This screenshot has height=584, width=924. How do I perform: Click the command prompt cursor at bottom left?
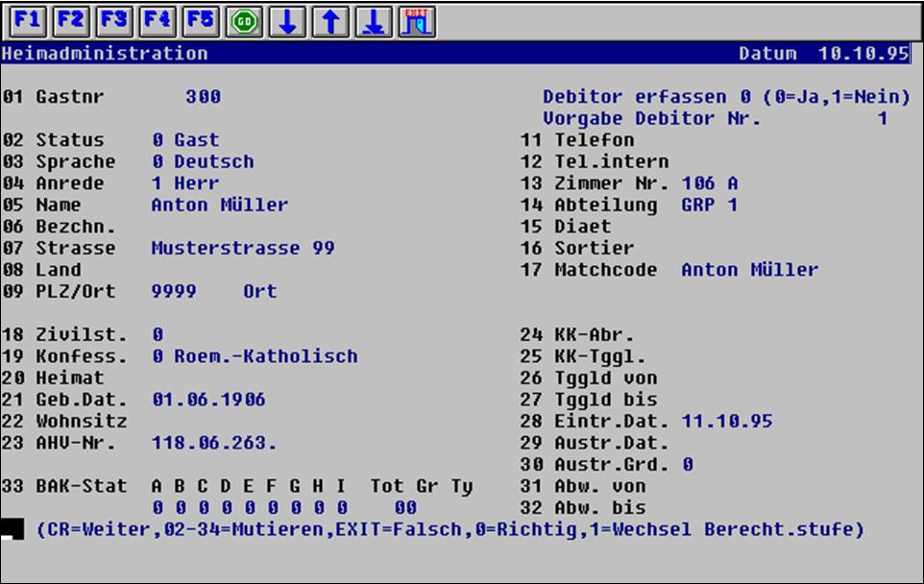[x=12, y=530]
